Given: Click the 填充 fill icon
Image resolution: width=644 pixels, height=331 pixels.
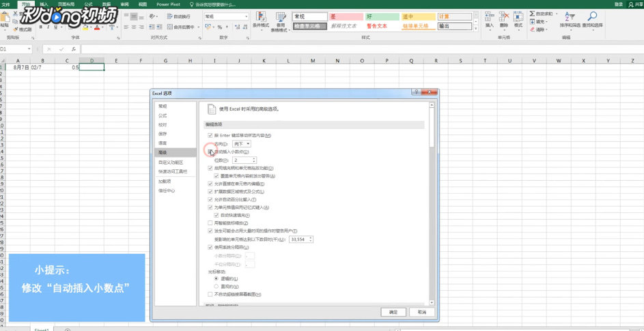Looking at the screenshot, I should point(532,22).
